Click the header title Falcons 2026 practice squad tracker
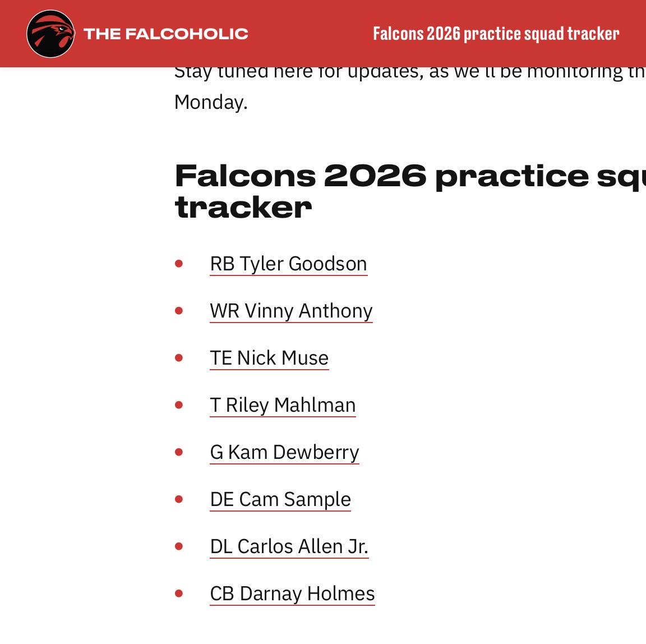Viewport: 646px width, 644px height. tap(496, 34)
